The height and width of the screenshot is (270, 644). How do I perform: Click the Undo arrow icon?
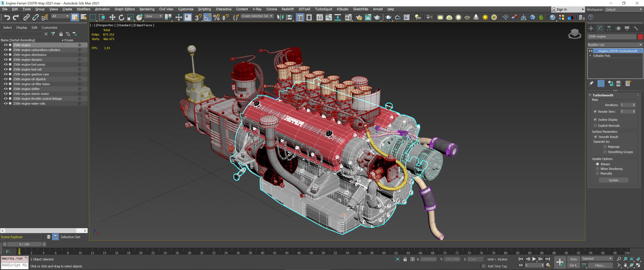point(7,17)
